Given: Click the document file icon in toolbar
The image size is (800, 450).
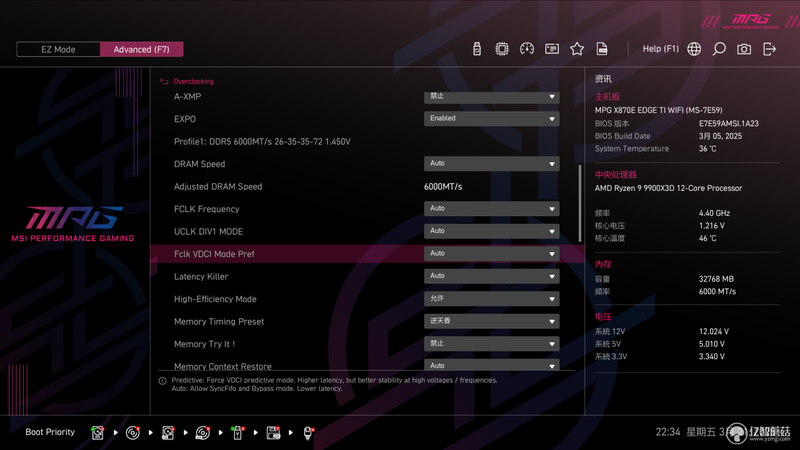Looking at the screenshot, I should [602, 49].
